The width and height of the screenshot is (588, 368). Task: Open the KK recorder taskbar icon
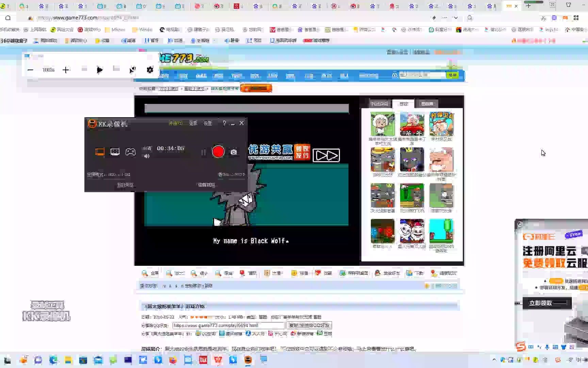pyautogui.click(x=248, y=360)
